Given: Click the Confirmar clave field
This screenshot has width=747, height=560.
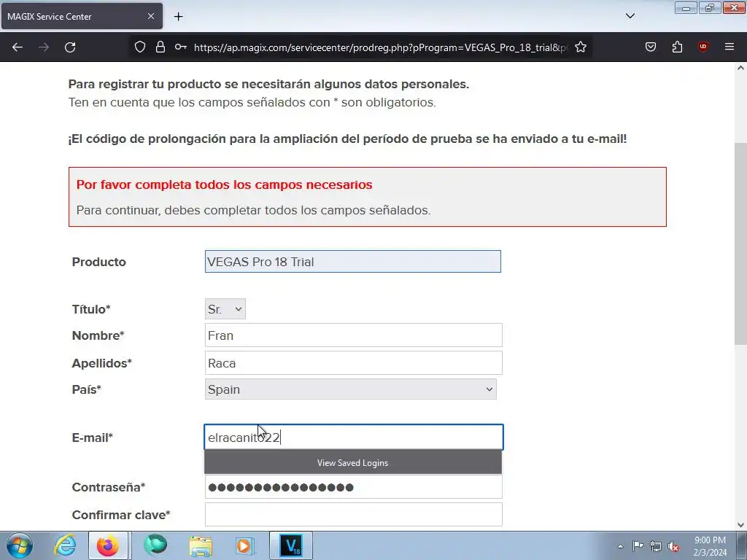Looking at the screenshot, I should coord(353,514).
